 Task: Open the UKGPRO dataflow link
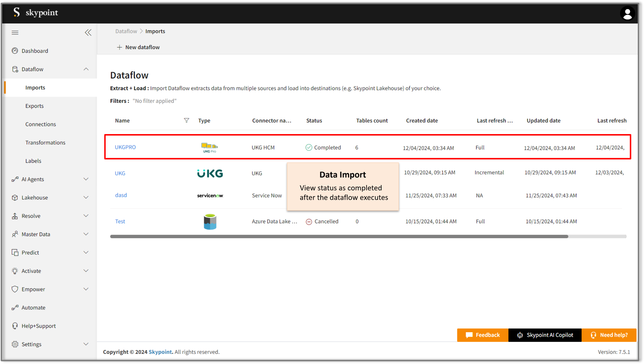125,147
